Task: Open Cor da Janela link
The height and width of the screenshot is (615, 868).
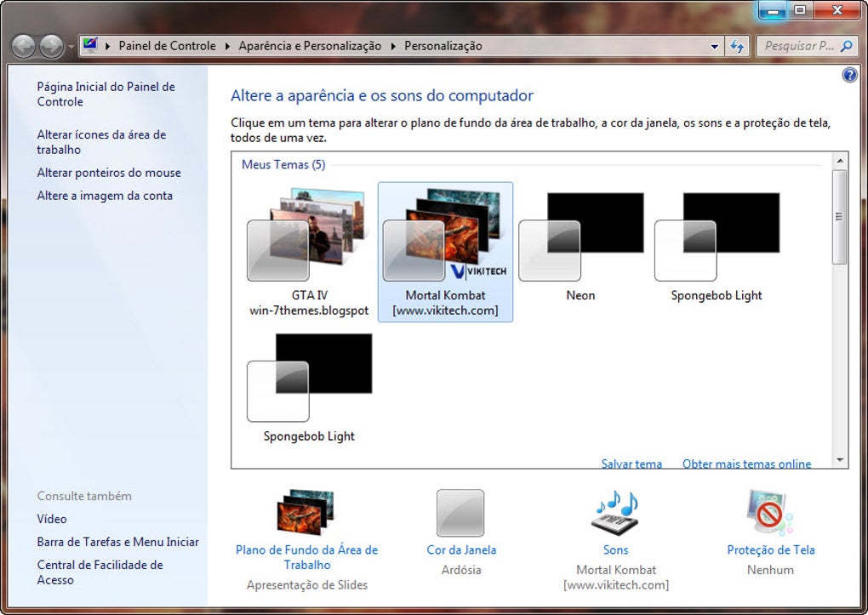Action: click(461, 550)
